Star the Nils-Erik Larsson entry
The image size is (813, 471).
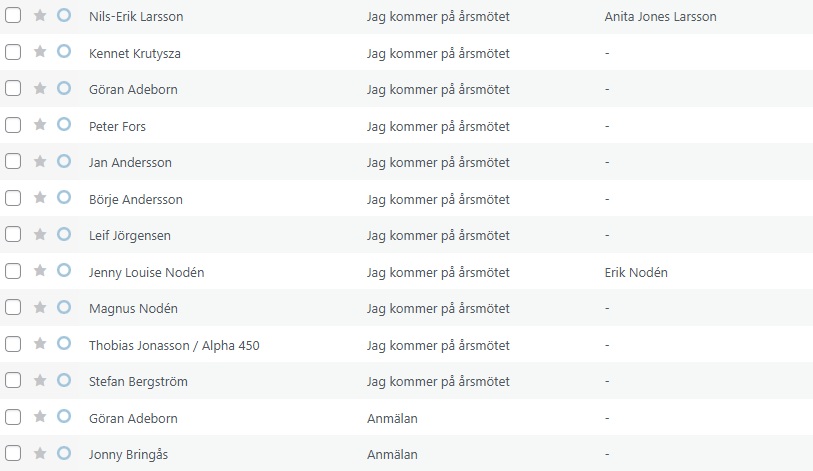(x=40, y=16)
